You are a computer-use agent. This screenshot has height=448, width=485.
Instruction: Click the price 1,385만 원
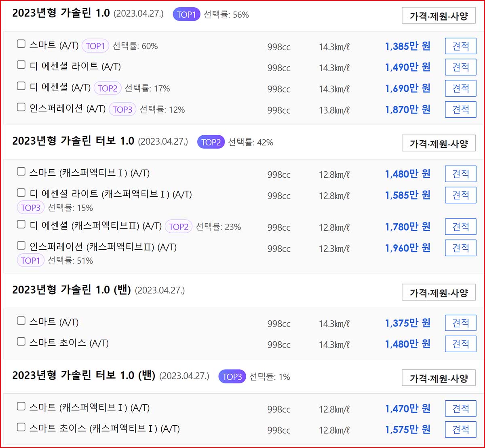408,46
